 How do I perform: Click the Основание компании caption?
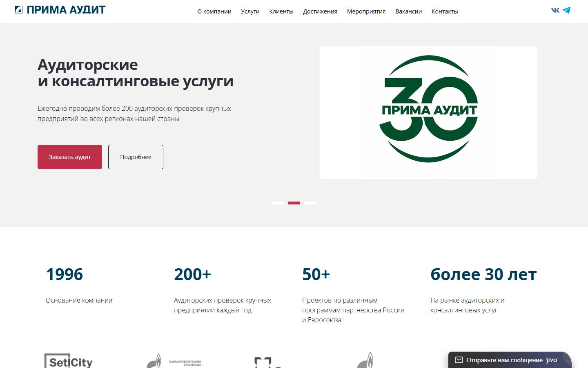tap(79, 300)
